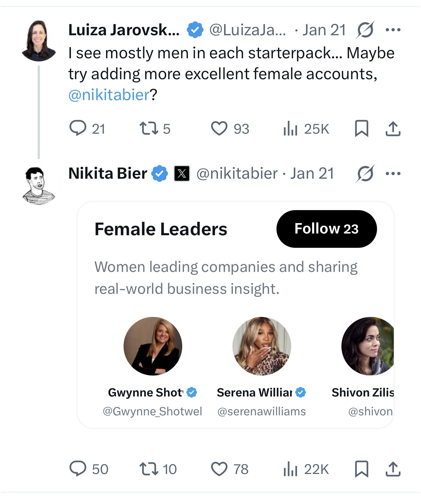This screenshot has width=421, height=504.
Task: Open more options on Luiza's tweet
Action: coord(393,30)
